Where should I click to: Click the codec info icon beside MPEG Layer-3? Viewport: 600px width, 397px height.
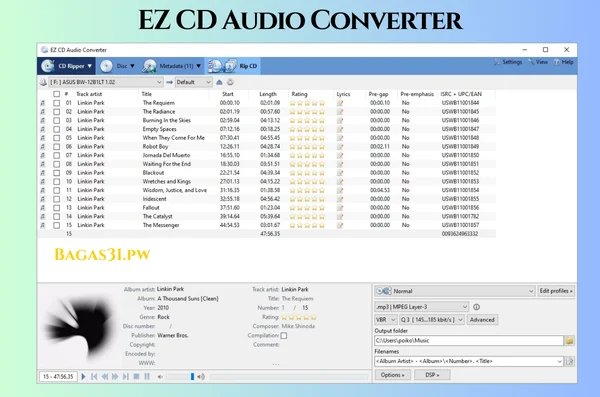pos(476,307)
